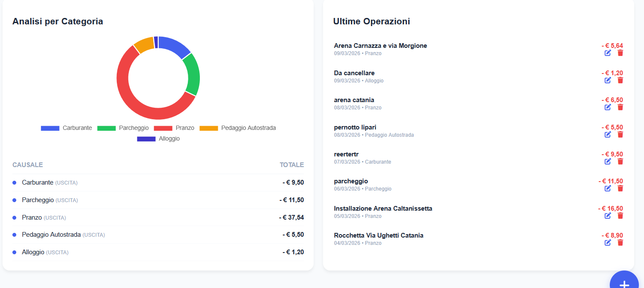
Task: Toggle Parcheggio legend item
Action: coord(123,128)
